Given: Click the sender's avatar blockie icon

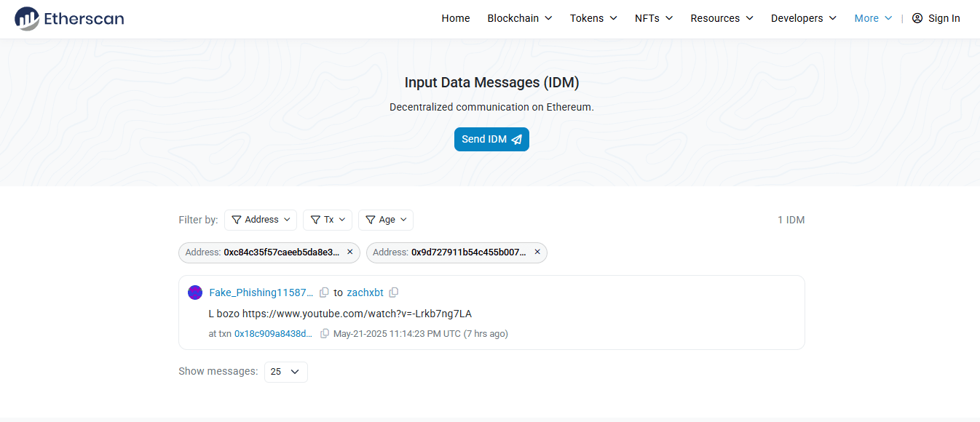Looking at the screenshot, I should 195,292.
